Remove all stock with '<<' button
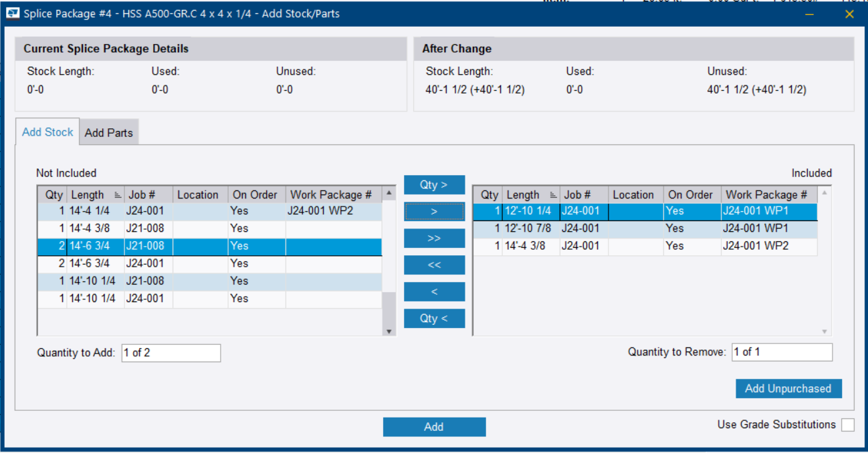868x453 pixels. pyautogui.click(x=434, y=265)
